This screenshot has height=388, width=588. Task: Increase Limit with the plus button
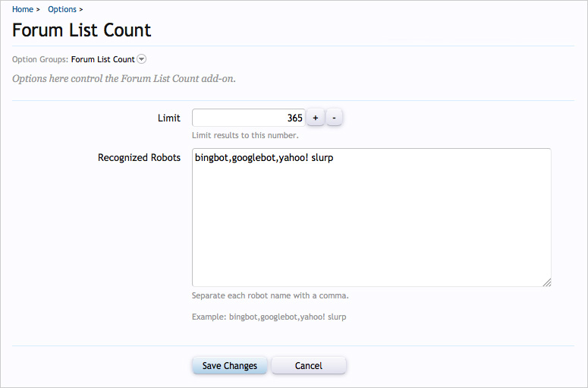(x=316, y=118)
